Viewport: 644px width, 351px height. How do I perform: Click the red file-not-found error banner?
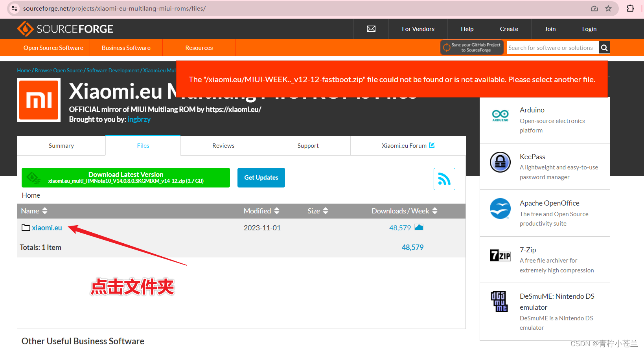[392, 79]
